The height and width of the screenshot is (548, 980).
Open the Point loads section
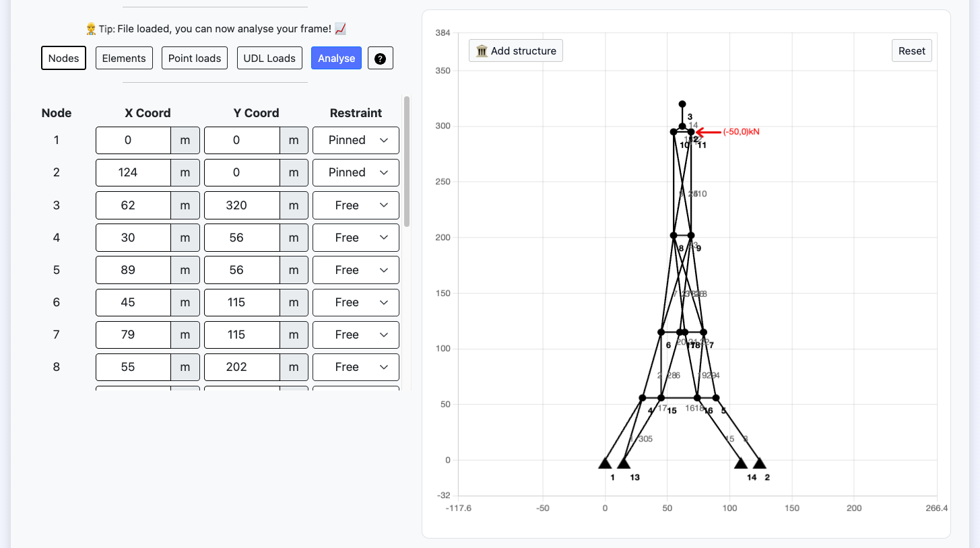[195, 59]
